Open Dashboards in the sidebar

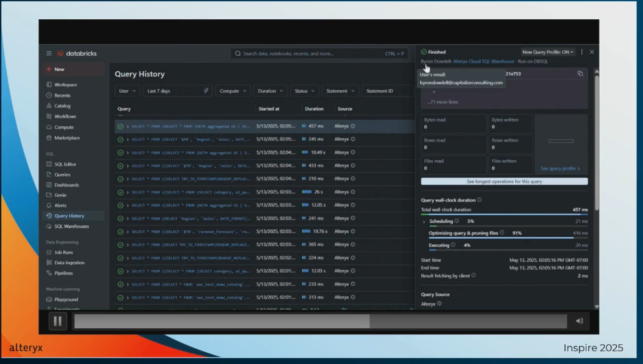click(x=66, y=185)
